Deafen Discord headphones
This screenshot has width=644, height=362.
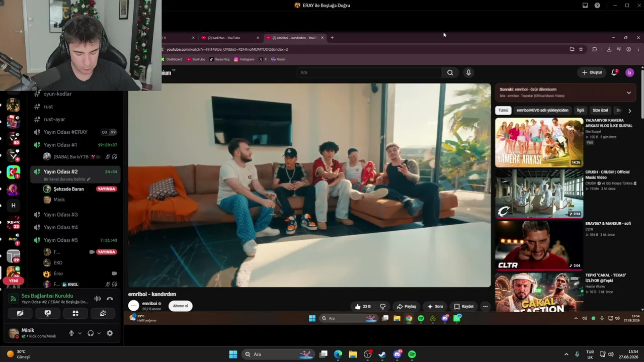coord(91,333)
